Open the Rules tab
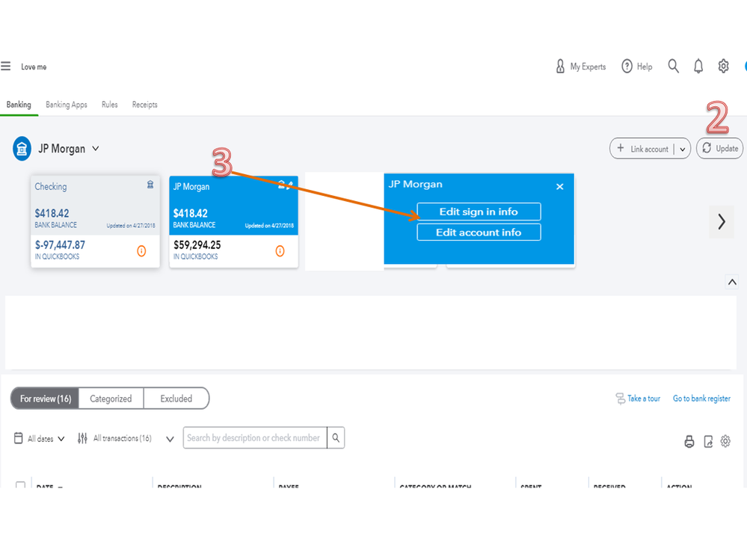 click(x=110, y=104)
